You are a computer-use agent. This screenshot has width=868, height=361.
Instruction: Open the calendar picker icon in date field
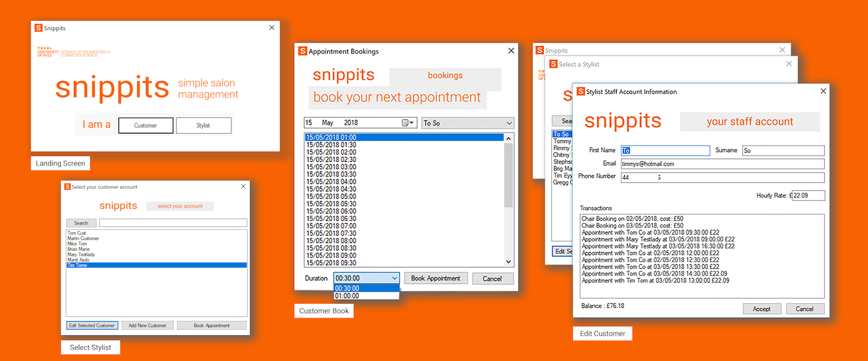[406, 123]
